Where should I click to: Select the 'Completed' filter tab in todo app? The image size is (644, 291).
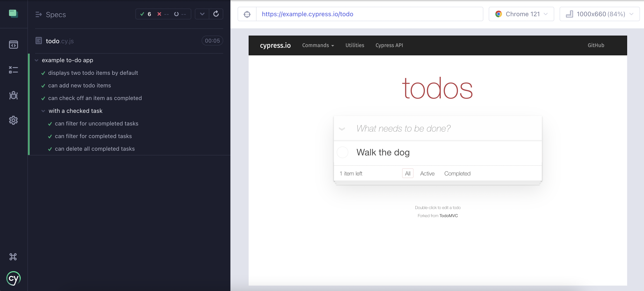(457, 173)
